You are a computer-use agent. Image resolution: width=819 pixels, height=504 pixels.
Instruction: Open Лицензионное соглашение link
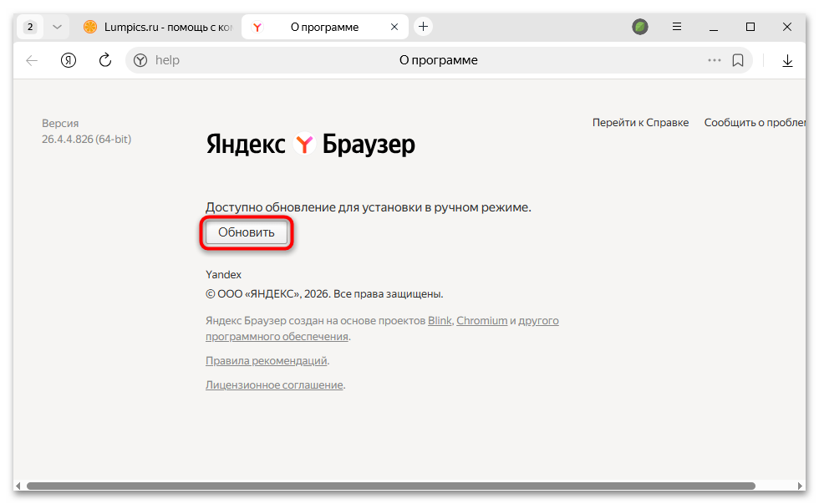pyautogui.click(x=274, y=385)
